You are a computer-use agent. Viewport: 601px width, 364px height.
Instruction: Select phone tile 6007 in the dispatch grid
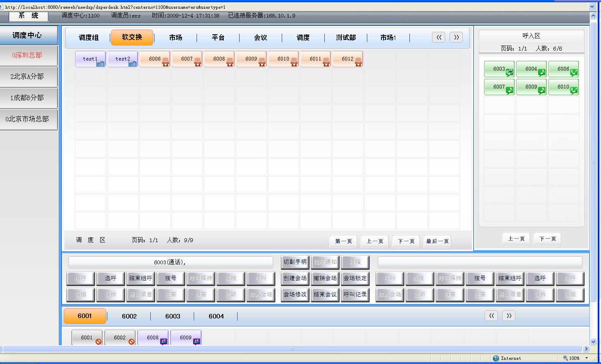tap(187, 59)
